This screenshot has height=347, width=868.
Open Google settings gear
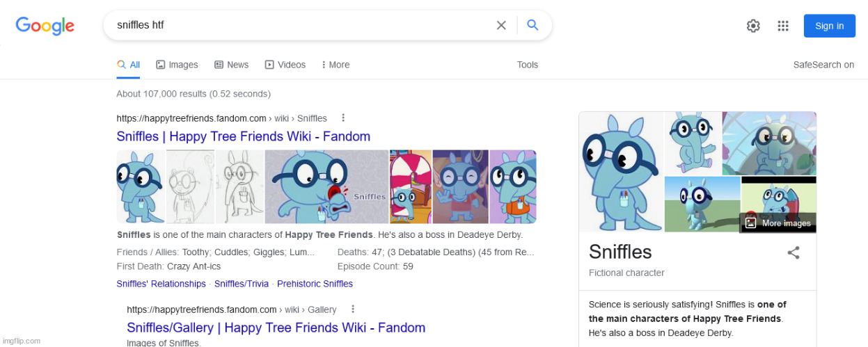[753, 26]
